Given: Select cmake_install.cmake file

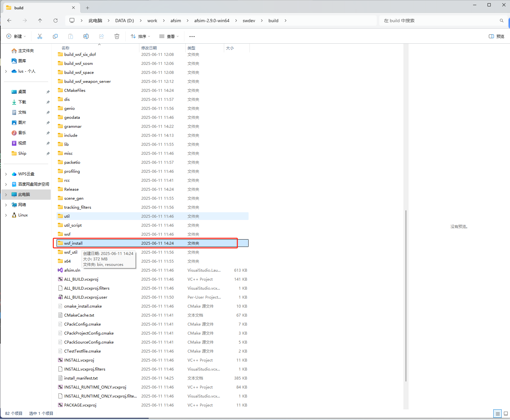Looking at the screenshot, I should [x=153, y=306].
